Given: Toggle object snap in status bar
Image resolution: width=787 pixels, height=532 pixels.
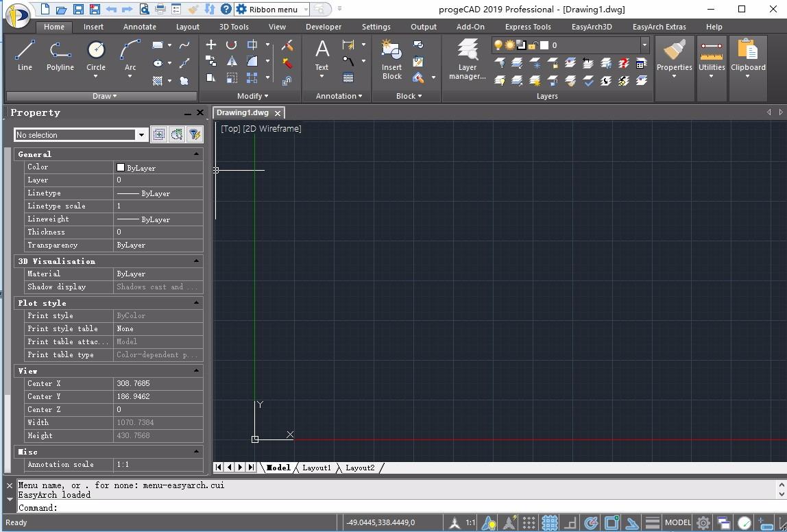Looking at the screenshot, I should (x=612, y=522).
